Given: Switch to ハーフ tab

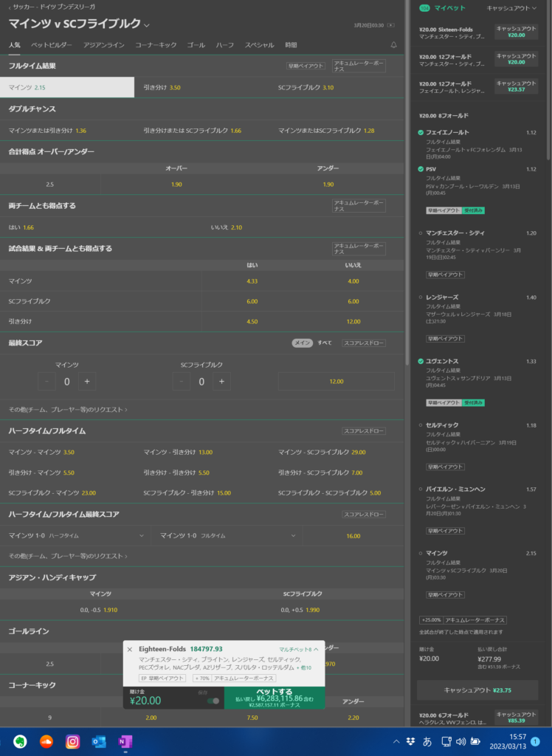Looking at the screenshot, I should [224, 45].
